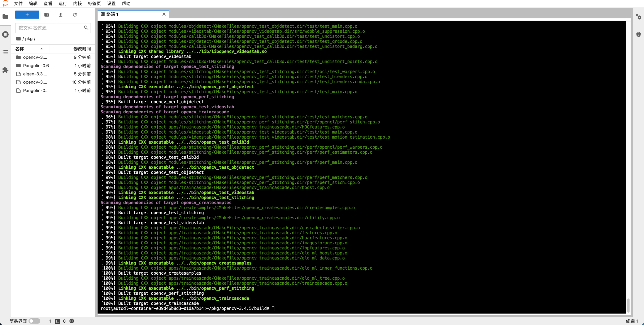Open the property inspector gears icon
644x325 pixels.
pos(639,17)
